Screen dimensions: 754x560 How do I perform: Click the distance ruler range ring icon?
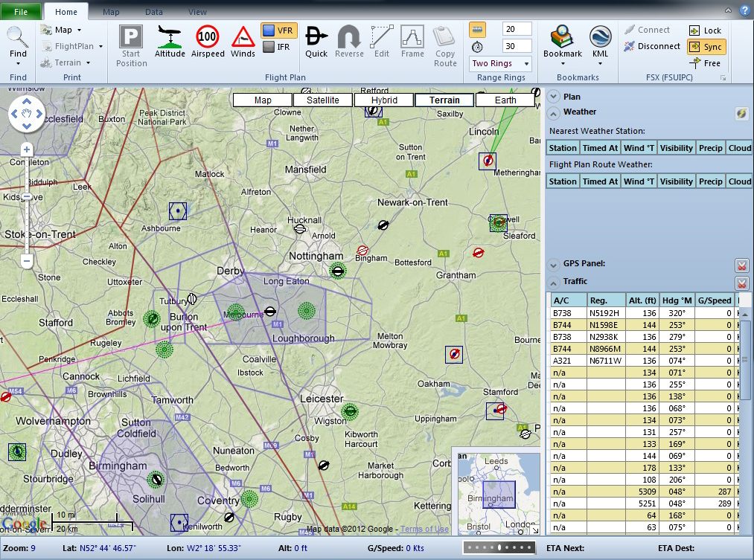coord(477,30)
